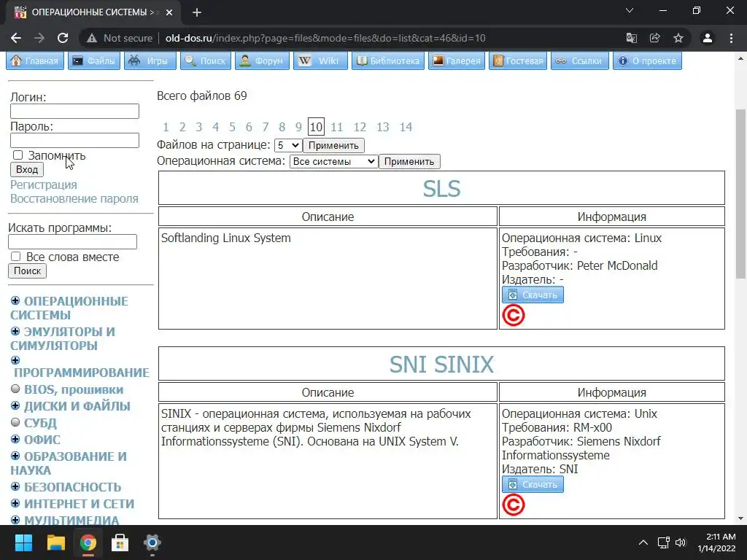The image size is (747, 560).
Task: Apply the operating system filter
Action: pyautogui.click(x=409, y=161)
